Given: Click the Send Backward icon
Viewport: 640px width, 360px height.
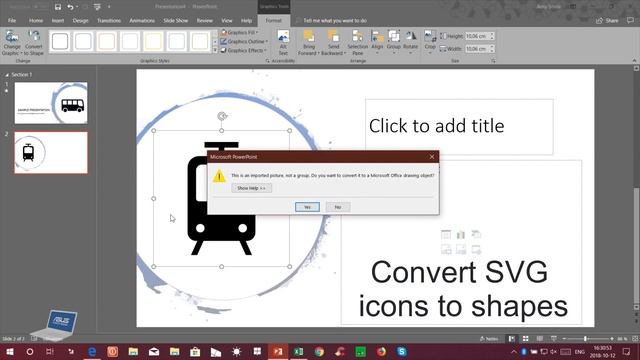Looking at the screenshot, I should coord(333,42).
